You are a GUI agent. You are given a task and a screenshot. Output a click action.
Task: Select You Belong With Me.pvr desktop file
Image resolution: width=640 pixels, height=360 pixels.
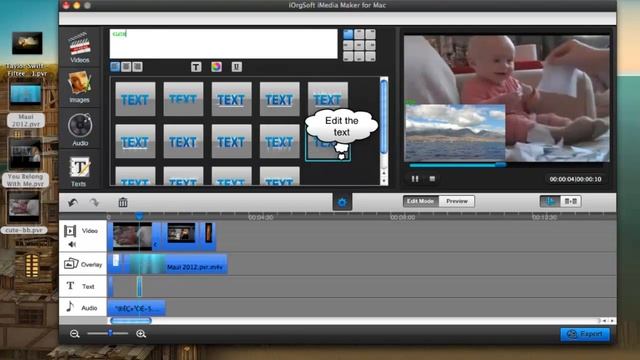25,163
